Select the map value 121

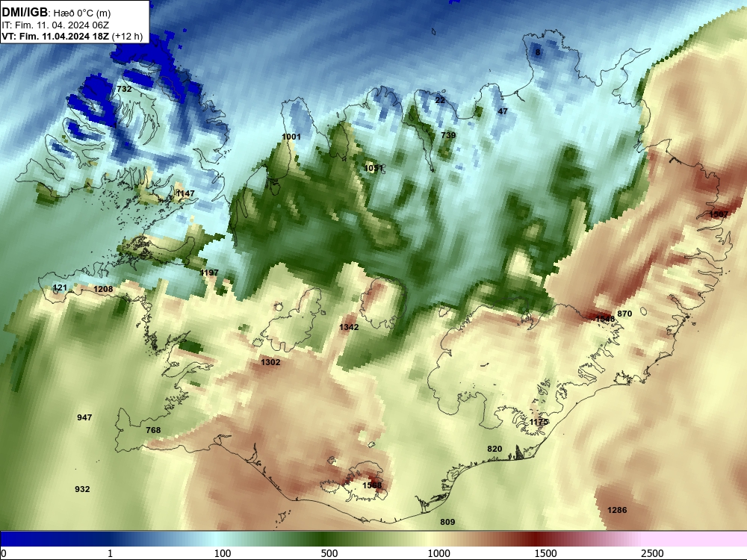pos(60,287)
